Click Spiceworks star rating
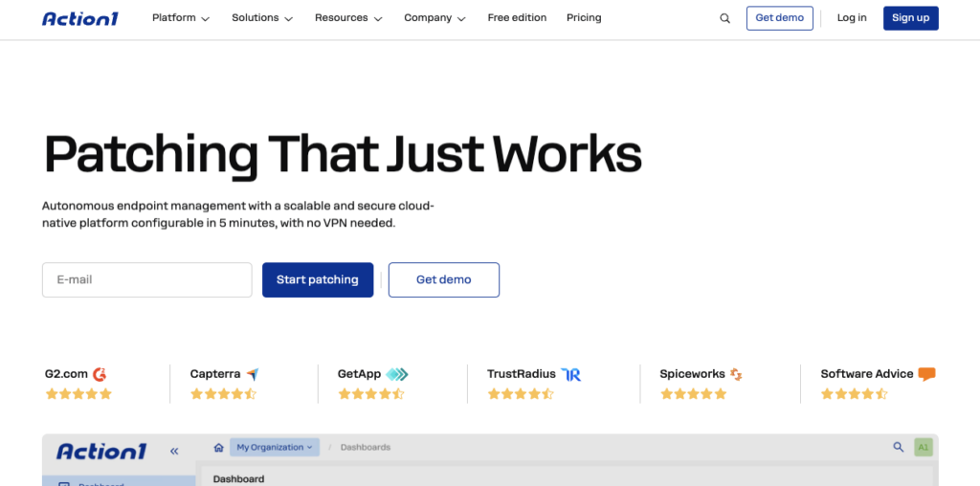 click(694, 394)
